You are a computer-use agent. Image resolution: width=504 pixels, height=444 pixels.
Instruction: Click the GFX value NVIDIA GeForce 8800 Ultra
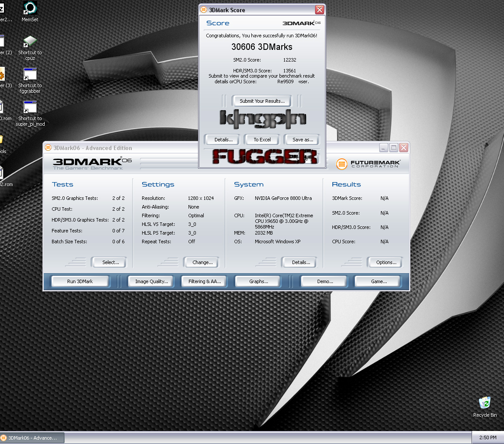(283, 198)
